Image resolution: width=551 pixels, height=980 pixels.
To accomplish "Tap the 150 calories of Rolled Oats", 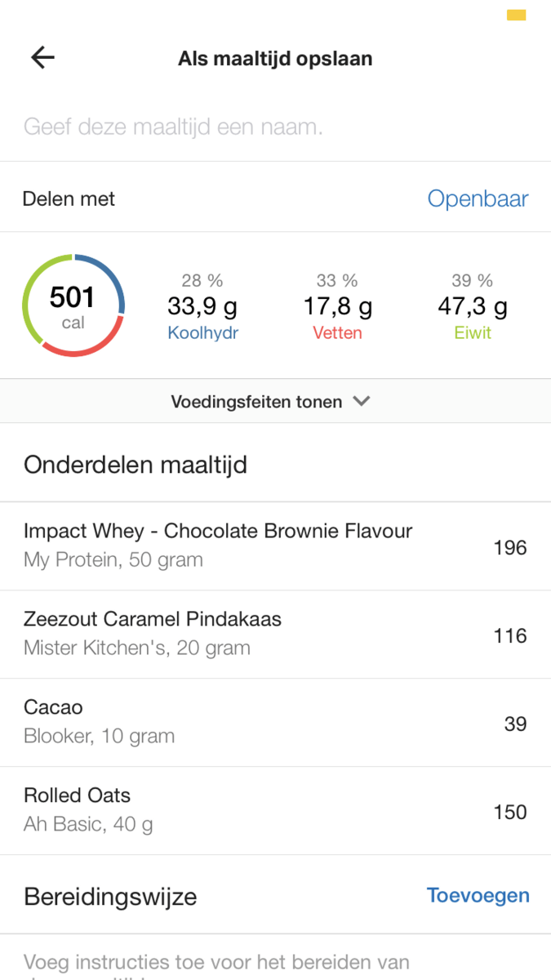I will 510,813.
